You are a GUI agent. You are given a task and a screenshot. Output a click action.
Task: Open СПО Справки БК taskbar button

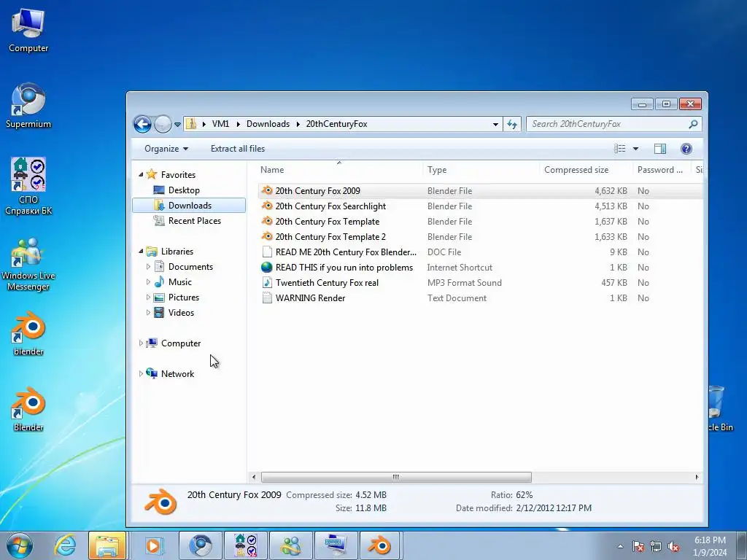tap(246, 545)
